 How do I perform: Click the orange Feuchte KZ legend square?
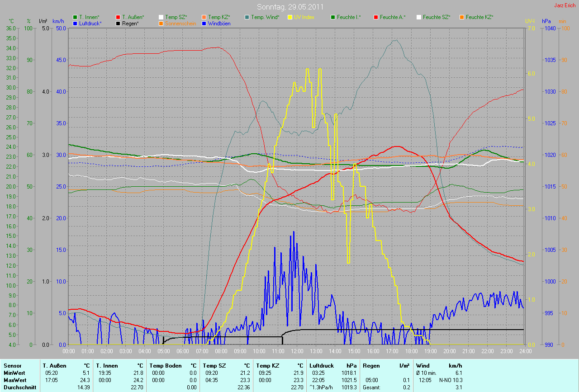pyautogui.click(x=462, y=17)
